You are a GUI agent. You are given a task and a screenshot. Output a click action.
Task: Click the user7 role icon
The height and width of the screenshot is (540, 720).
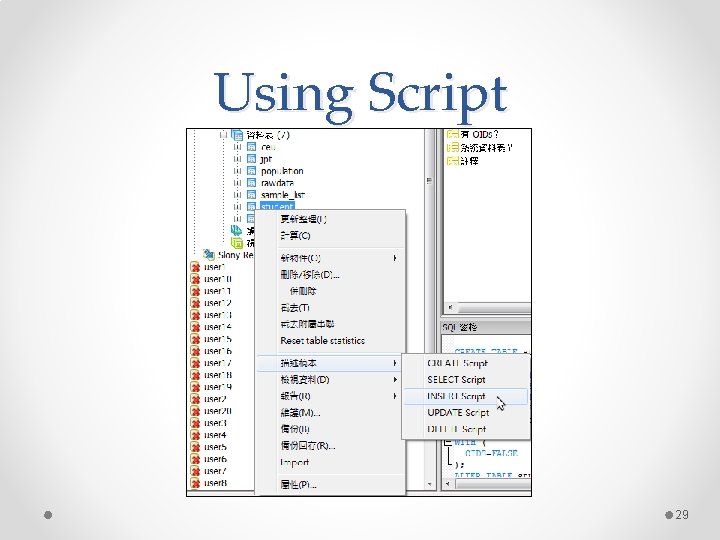tap(195, 471)
